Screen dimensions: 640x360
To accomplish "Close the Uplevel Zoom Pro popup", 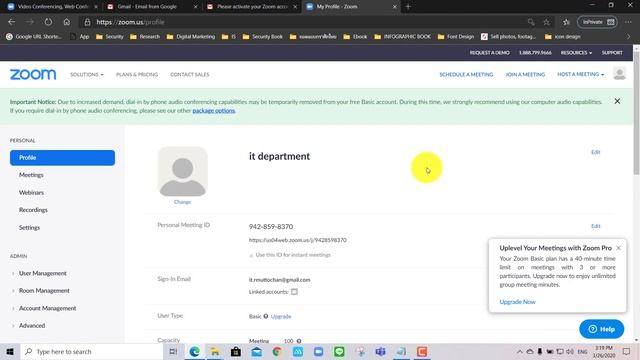I will click(618, 248).
